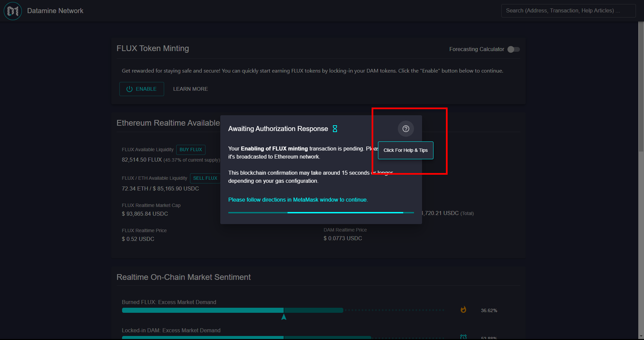Click the flame icon for Burned FLUX
The image size is (644, 340).
point(463,310)
